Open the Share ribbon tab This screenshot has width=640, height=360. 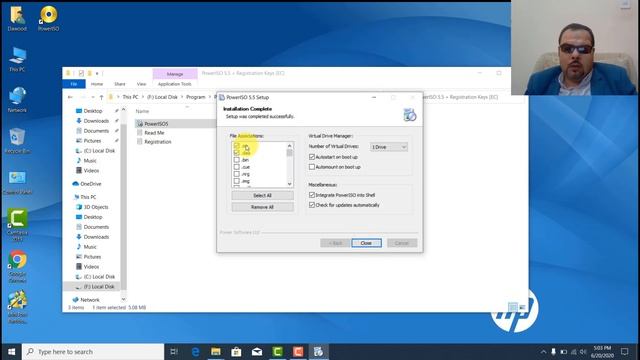[120, 84]
